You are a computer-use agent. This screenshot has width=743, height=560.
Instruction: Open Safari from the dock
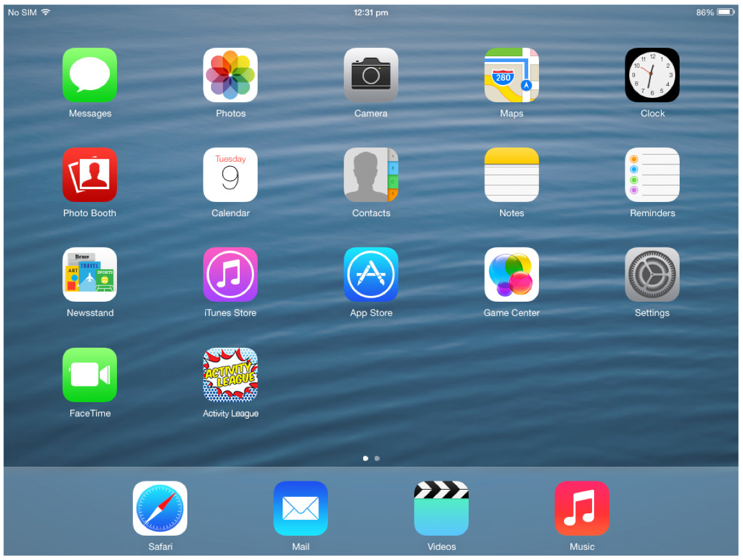click(x=160, y=508)
